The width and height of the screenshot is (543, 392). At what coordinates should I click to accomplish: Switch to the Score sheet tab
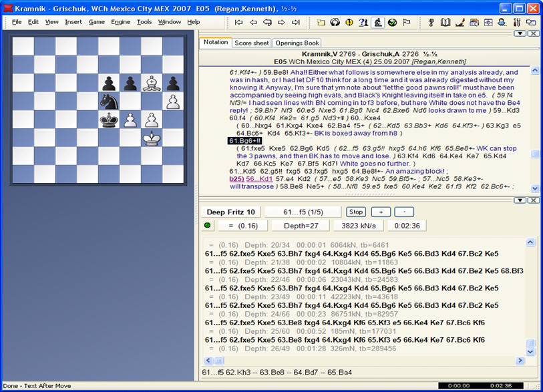pos(251,43)
